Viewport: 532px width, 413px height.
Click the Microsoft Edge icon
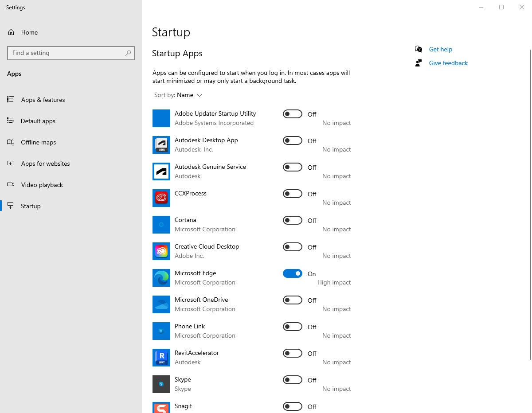coord(161,278)
